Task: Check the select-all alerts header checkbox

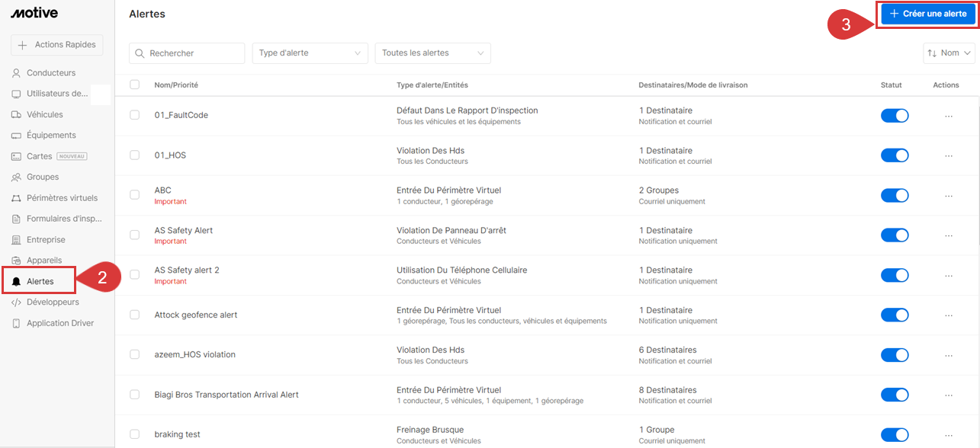Action: click(135, 85)
